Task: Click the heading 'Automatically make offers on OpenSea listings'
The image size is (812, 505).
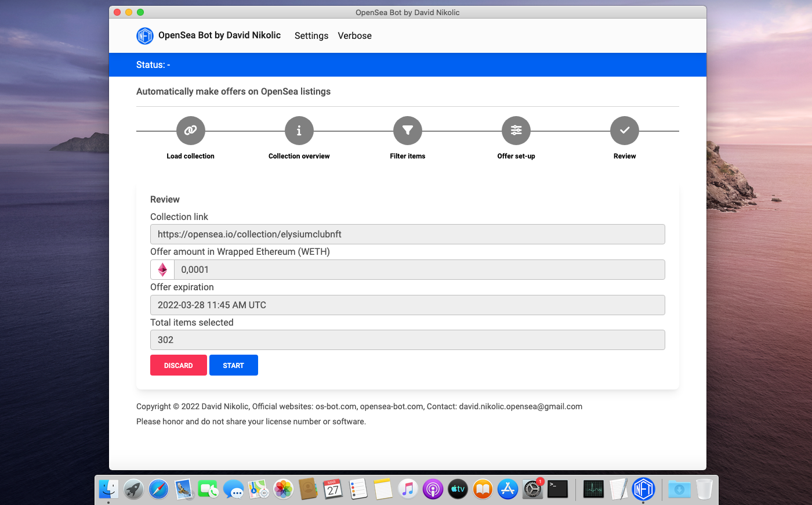Action: pyautogui.click(x=233, y=92)
